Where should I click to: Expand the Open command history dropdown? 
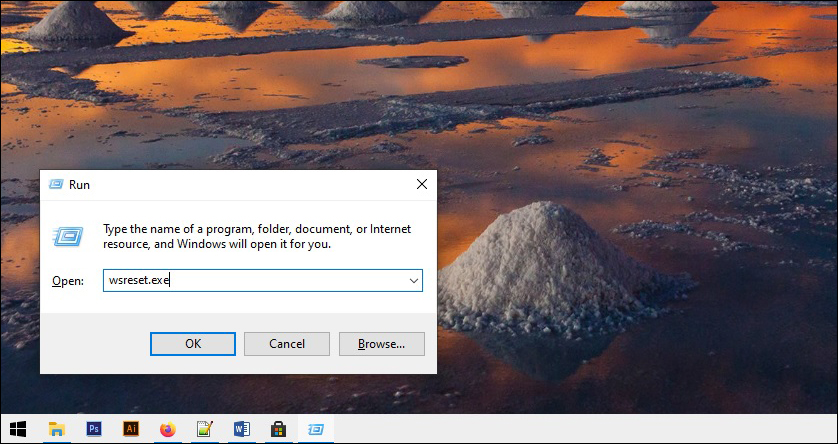(413, 281)
